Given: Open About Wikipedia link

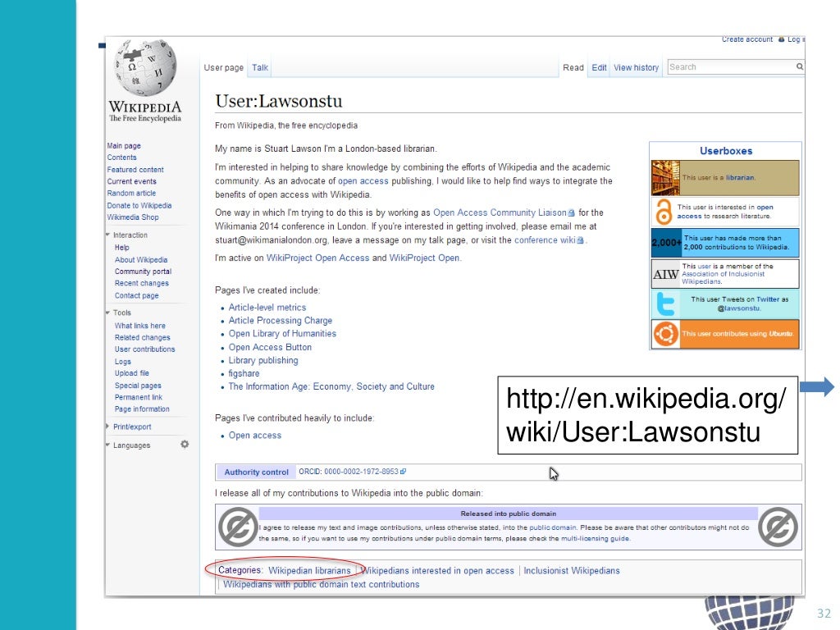Looking at the screenshot, I should click(x=141, y=259).
